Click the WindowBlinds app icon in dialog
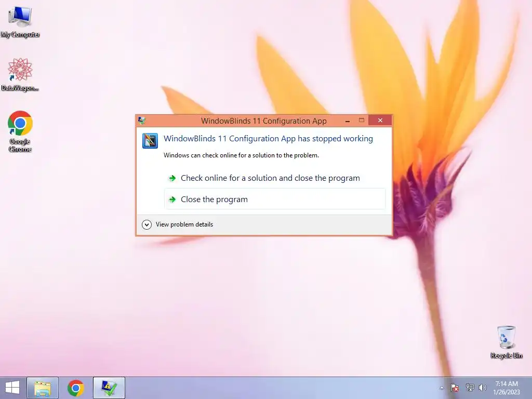Screen dimensions: 532x399 point(150,140)
